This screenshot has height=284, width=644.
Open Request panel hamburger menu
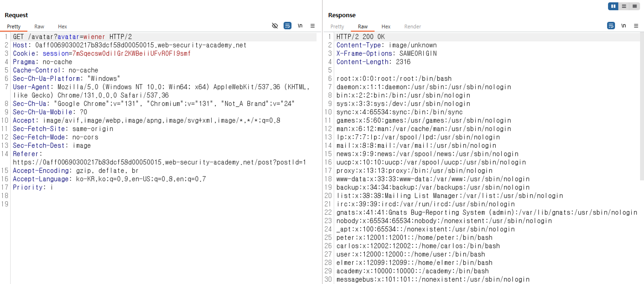(313, 26)
